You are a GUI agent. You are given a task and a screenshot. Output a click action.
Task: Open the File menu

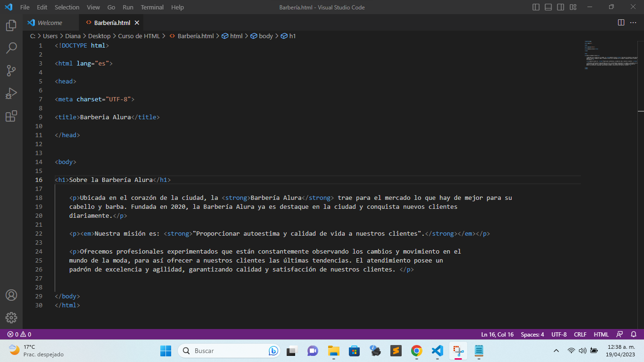(x=25, y=7)
